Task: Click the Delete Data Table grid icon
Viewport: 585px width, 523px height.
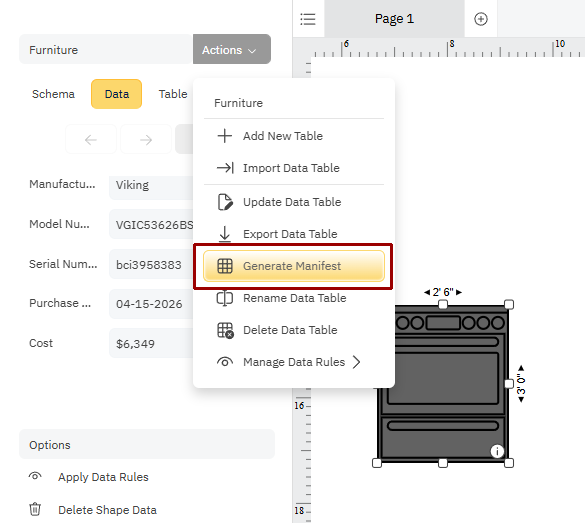Action: 225,330
